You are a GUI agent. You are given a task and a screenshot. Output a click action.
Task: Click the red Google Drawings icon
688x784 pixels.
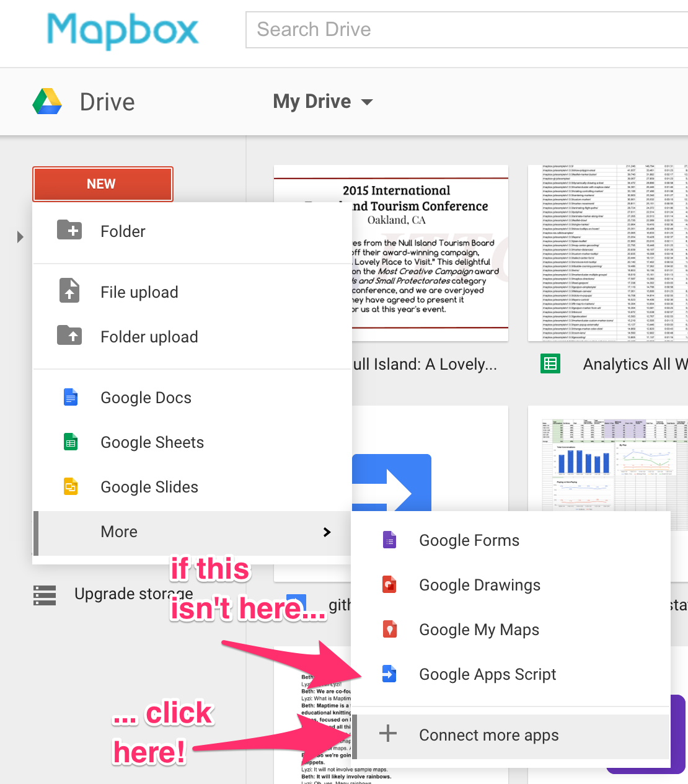pyautogui.click(x=389, y=585)
